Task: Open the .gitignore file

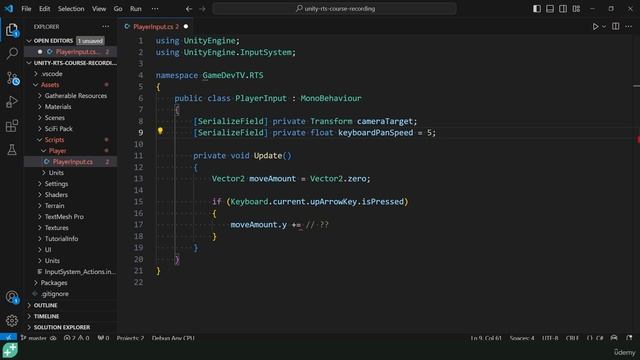Action: pos(70,294)
